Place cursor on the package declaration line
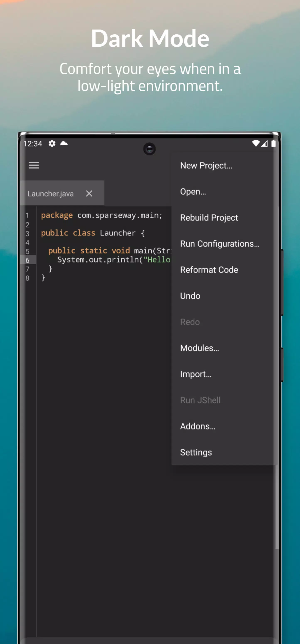 coord(102,215)
